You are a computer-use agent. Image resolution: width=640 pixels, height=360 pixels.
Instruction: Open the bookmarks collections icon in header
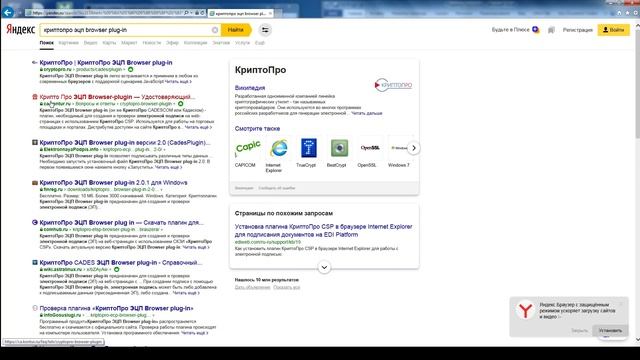click(551, 30)
